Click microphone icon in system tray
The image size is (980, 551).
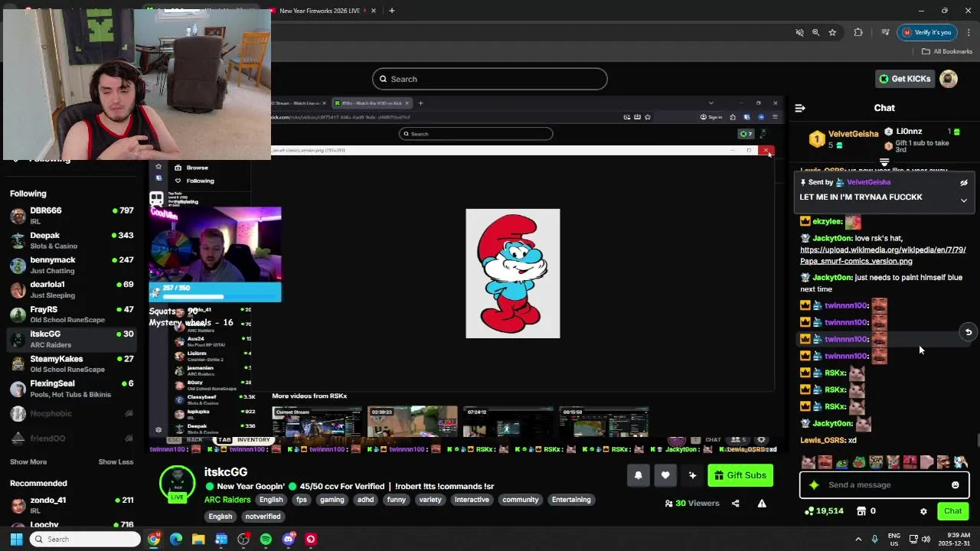(x=874, y=540)
